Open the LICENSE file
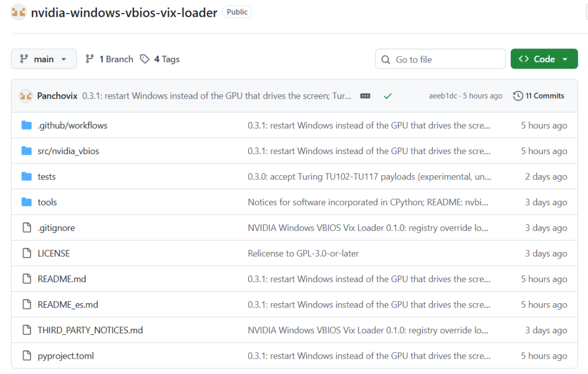This screenshot has height=374, width=588. point(53,253)
